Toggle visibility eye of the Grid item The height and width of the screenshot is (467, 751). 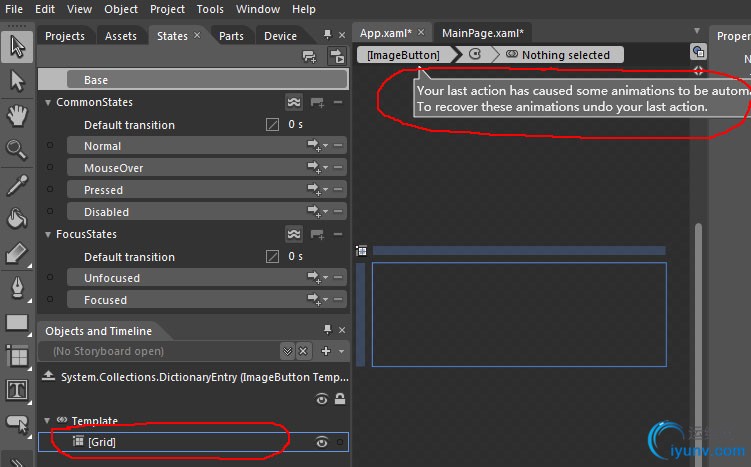click(x=322, y=442)
